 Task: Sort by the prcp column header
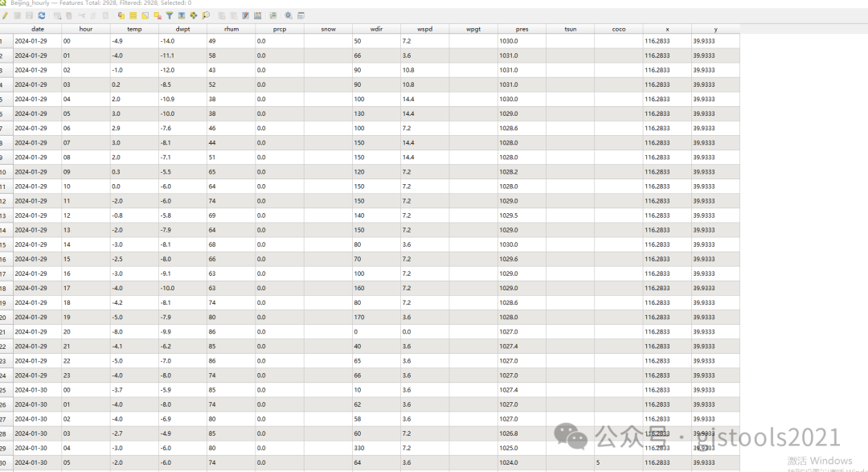point(280,29)
